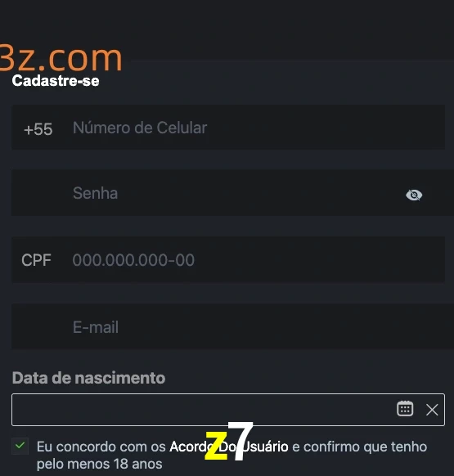
Task: Open the calendar date picker icon
Action: 405,409
